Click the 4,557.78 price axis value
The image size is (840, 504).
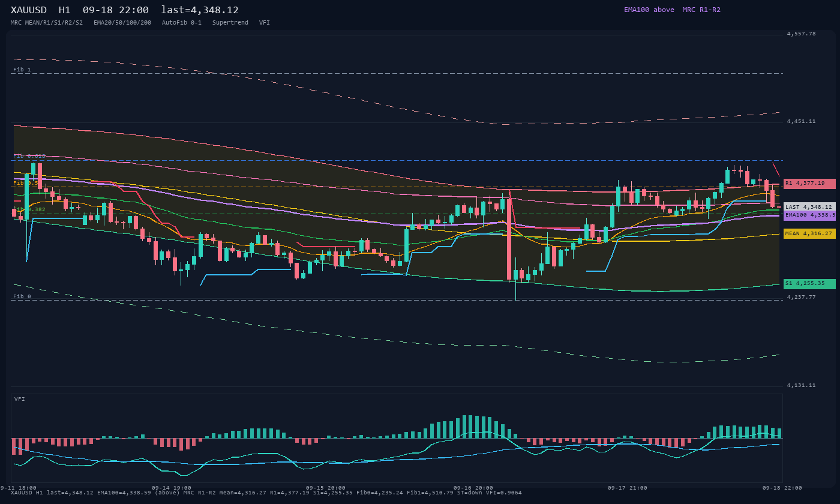(802, 34)
